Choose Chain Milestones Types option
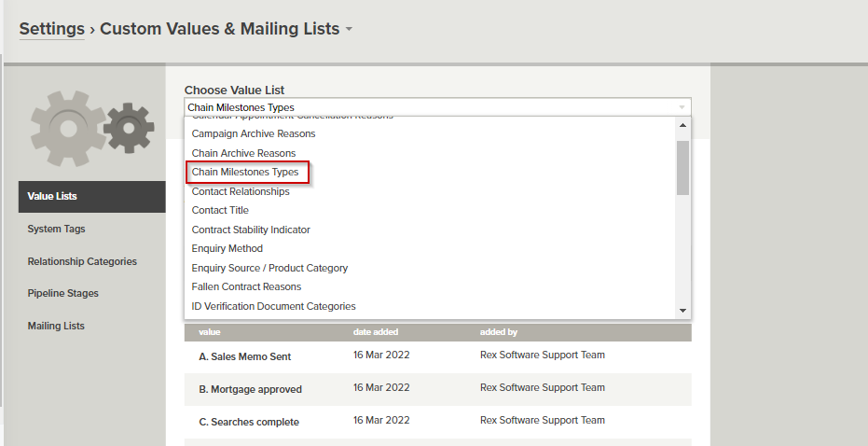Viewport: 868px width, 446px height. click(x=245, y=173)
